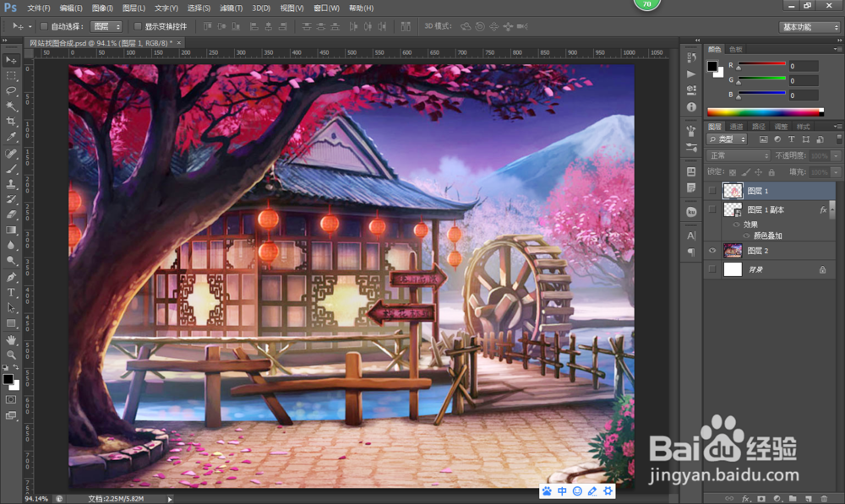Screen dimensions: 845x504
Task: Select the Lasso tool
Action: click(11, 91)
